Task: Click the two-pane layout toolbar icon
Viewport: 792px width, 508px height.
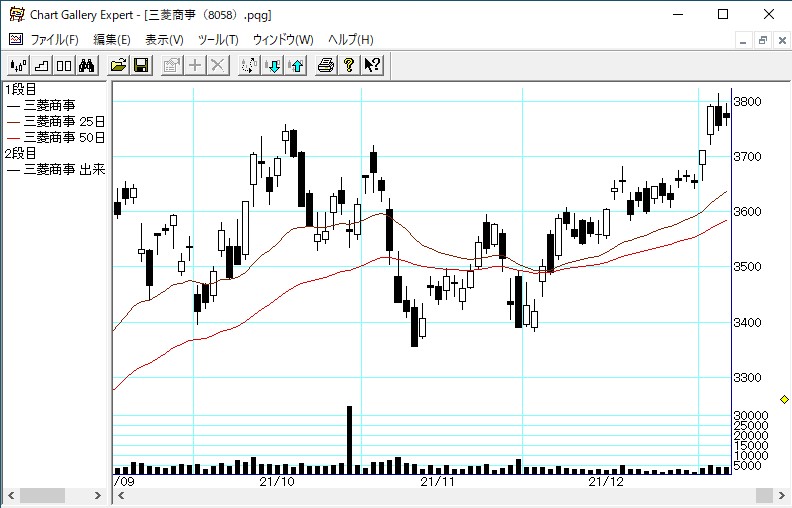Action: (x=64, y=65)
